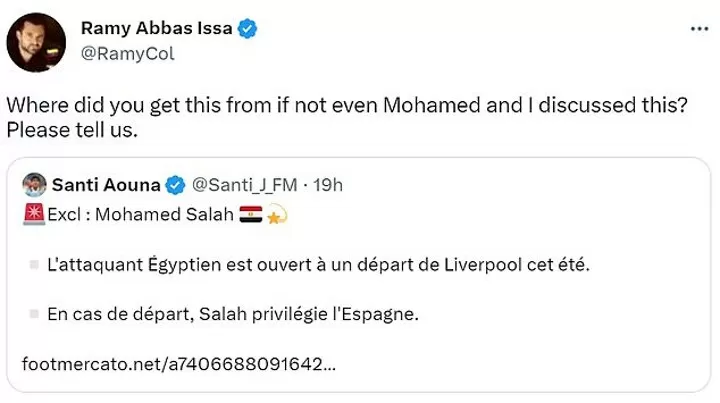The width and height of the screenshot is (720, 403).
Task: Open Ramy Abbas Issa's display name link
Action: [x=169, y=29]
